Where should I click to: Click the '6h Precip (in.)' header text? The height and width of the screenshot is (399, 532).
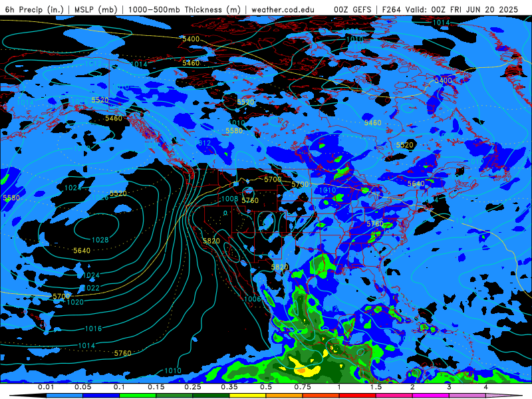pyautogui.click(x=34, y=9)
